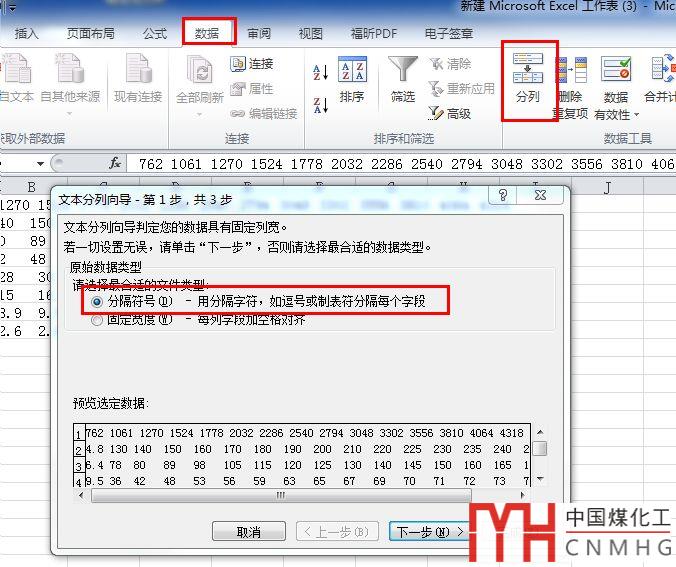This screenshot has width=676, height=567.
Task: Click the 现有连接 icon
Action: 138,69
